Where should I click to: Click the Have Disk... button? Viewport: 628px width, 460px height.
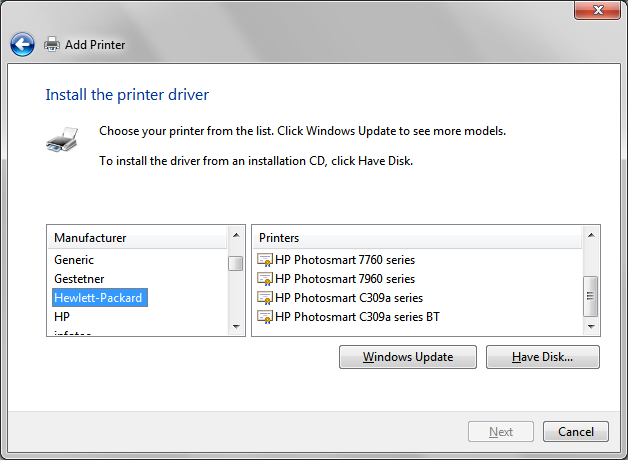pyautogui.click(x=543, y=357)
